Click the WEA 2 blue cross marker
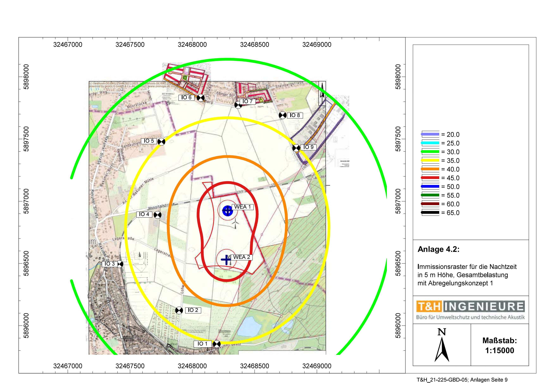The image size is (555, 392). coord(226,260)
